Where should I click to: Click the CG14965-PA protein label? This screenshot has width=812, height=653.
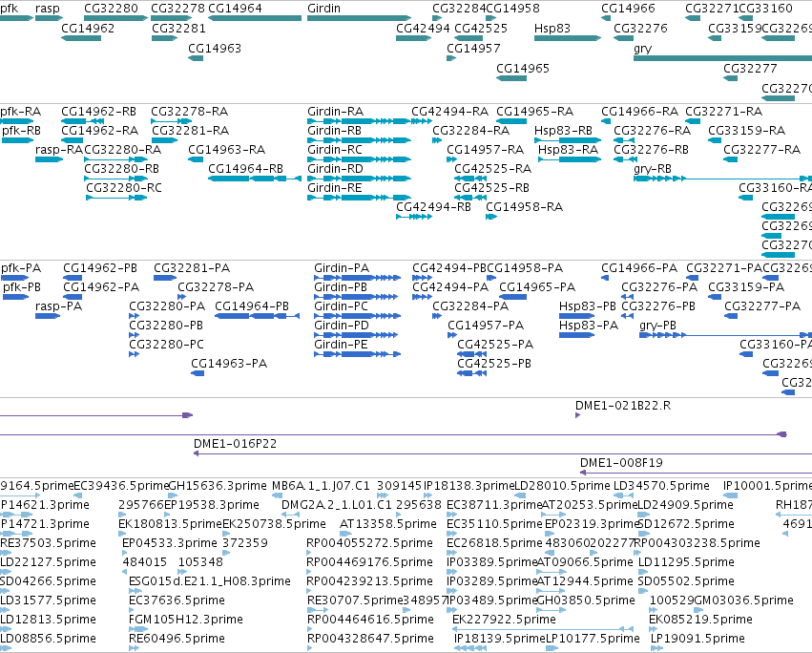(x=537, y=287)
